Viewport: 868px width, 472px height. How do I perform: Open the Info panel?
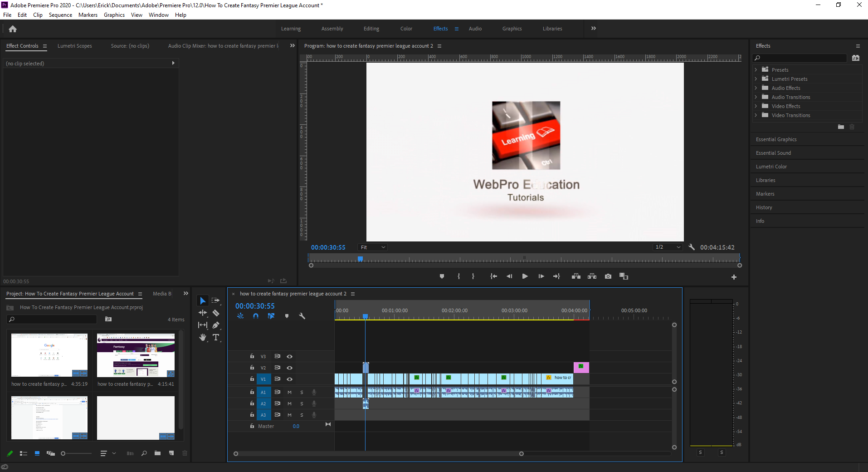point(760,221)
